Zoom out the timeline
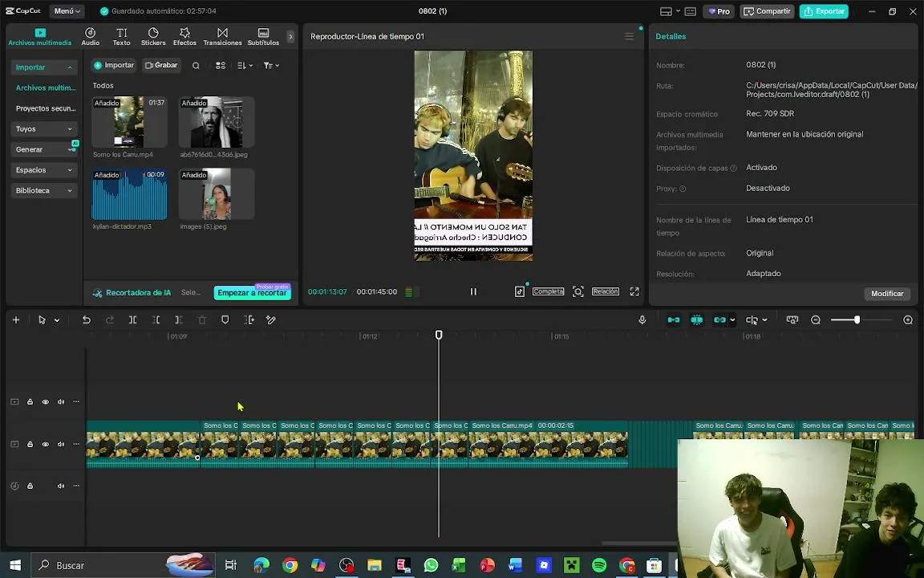 click(816, 320)
